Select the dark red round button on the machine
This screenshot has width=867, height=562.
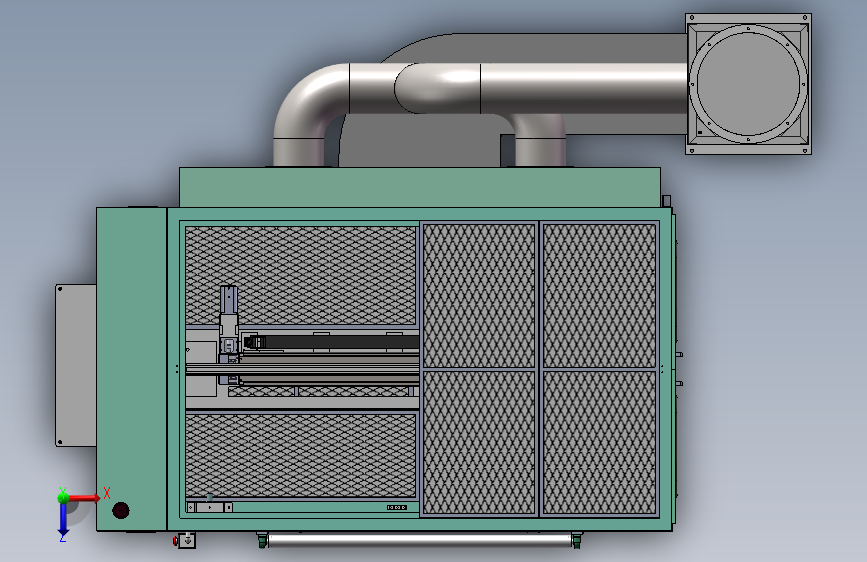[121, 510]
